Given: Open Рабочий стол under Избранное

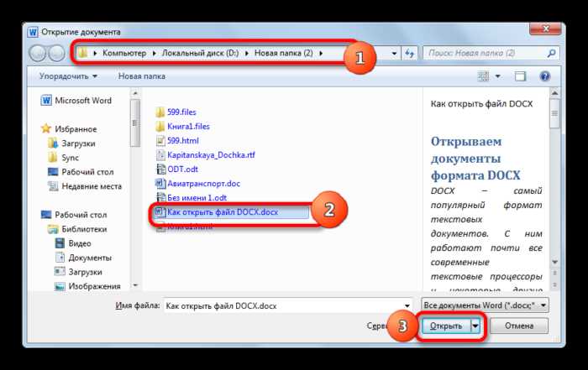Looking at the screenshot, I should 81,172.
